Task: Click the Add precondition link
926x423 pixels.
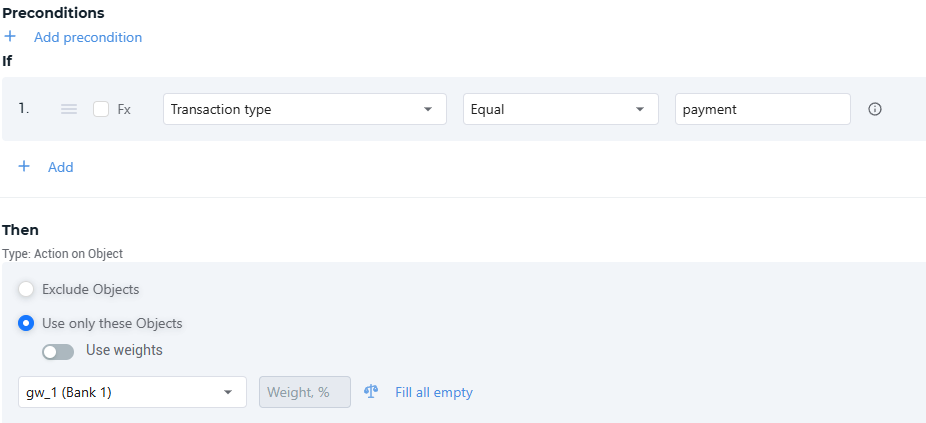Action: pos(88,37)
